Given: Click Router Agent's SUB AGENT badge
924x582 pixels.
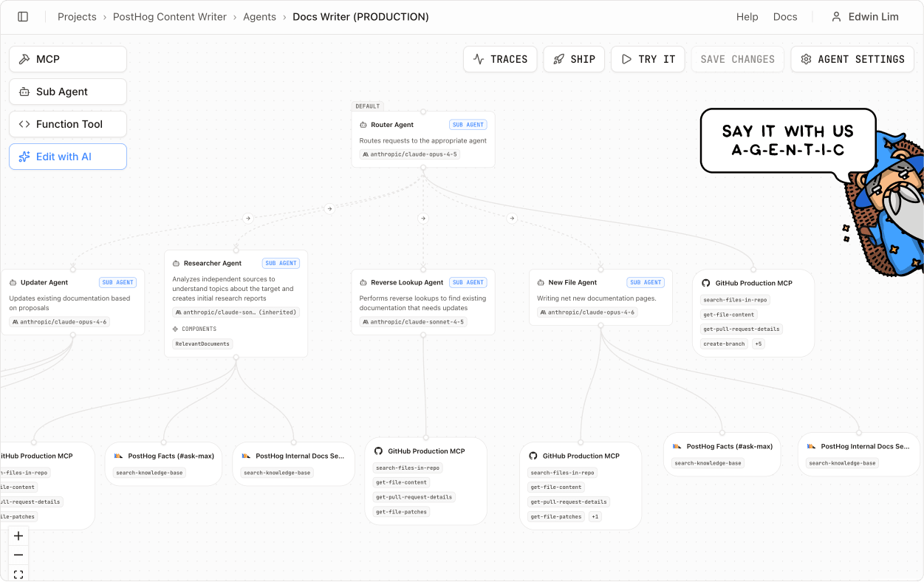Looking at the screenshot, I should pos(468,125).
